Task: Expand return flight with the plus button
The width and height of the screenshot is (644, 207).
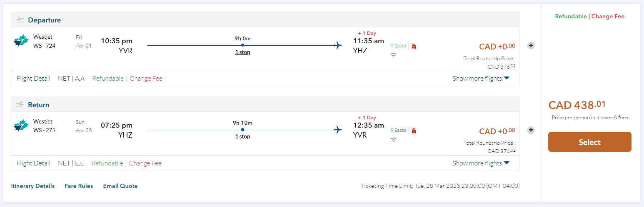Action: click(x=531, y=130)
